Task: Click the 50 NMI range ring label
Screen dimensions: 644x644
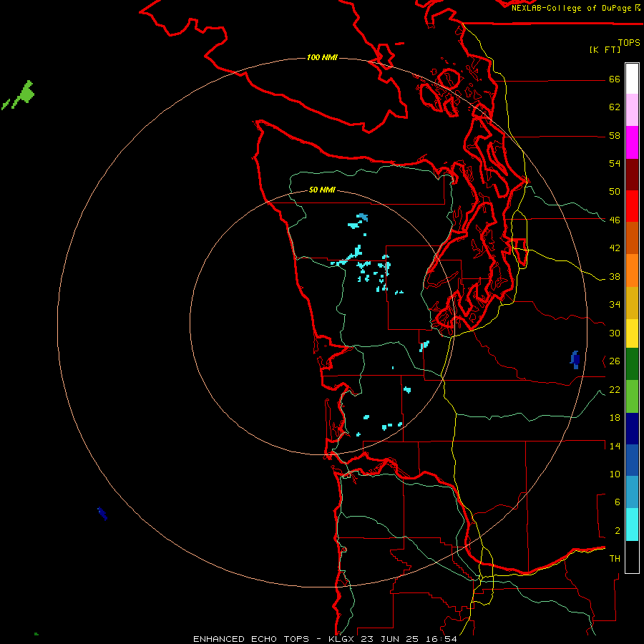Action: [x=322, y=190]
